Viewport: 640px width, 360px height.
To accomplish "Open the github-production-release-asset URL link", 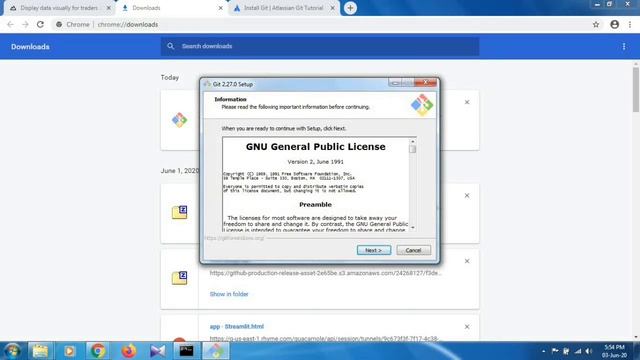I will point(325,273).
